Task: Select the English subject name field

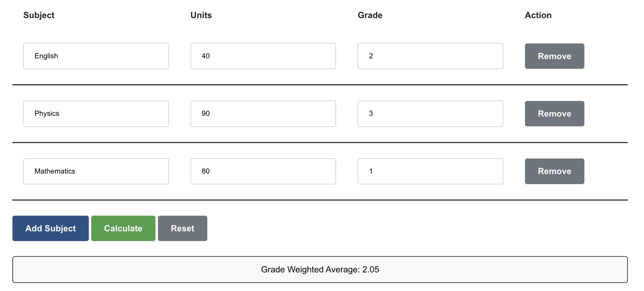Action: coord(96,56)
